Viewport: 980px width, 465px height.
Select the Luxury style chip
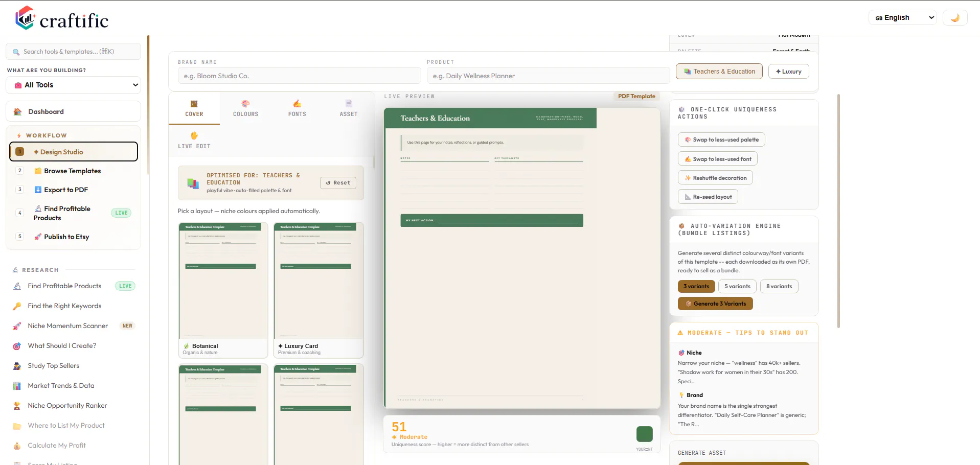789,72
